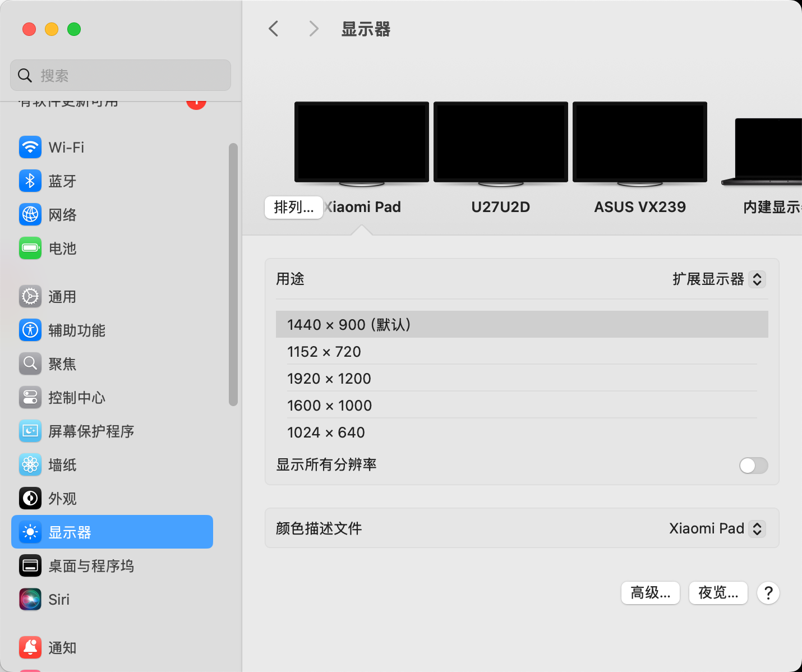802x672 pixels.
Task: Focus the 搜索 search field
Action: point(121,75)
